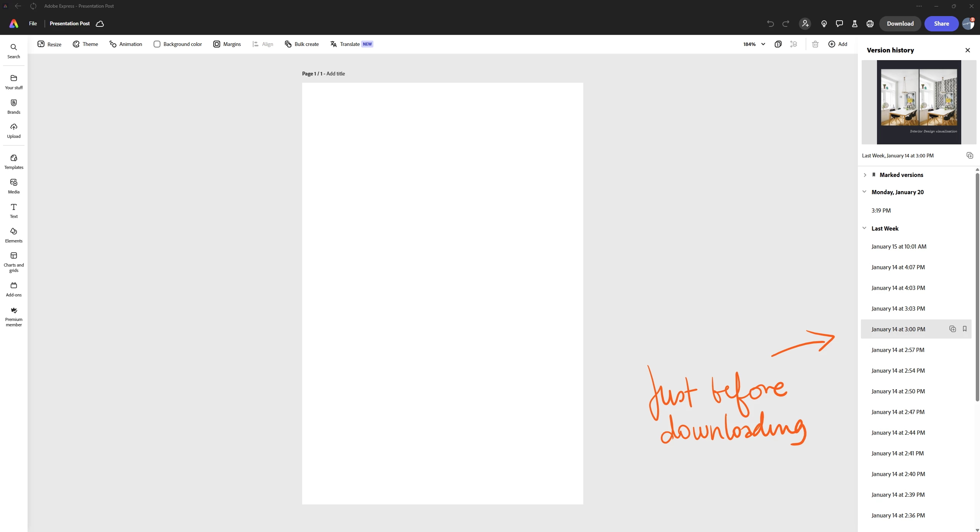Viewport: 980px width, 532px height.
Task: Open the Templates panel in sidebar
Action: [14, 162]
